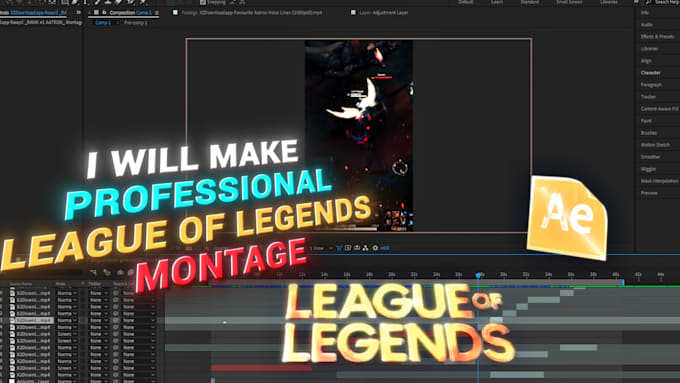Open Pre-comp 1 in the breadcrumb
The image size is (680, 383).
coord(135,23)
